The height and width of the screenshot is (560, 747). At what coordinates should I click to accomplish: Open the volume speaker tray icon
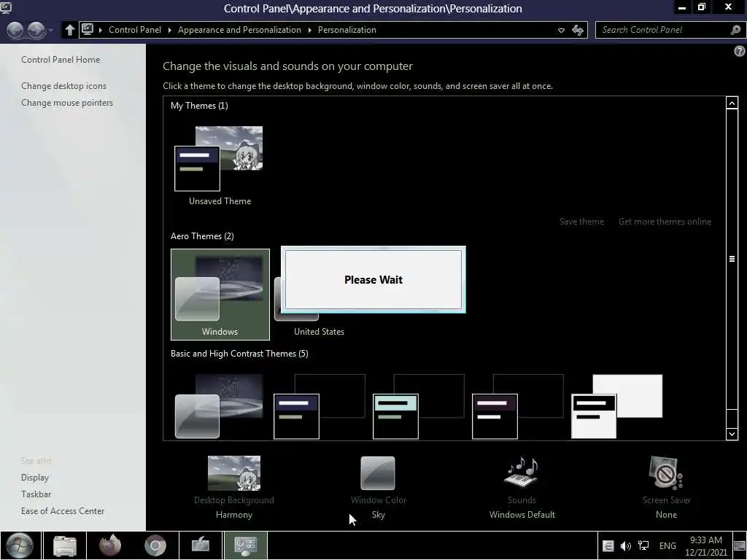point(625,546)
